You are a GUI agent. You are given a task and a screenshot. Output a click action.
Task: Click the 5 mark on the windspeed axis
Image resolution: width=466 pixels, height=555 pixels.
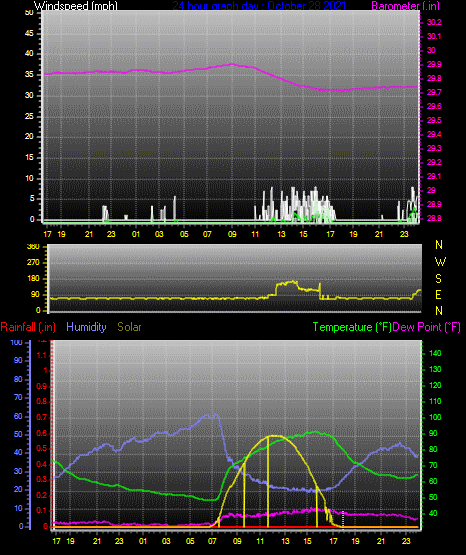tap(32, 199)
